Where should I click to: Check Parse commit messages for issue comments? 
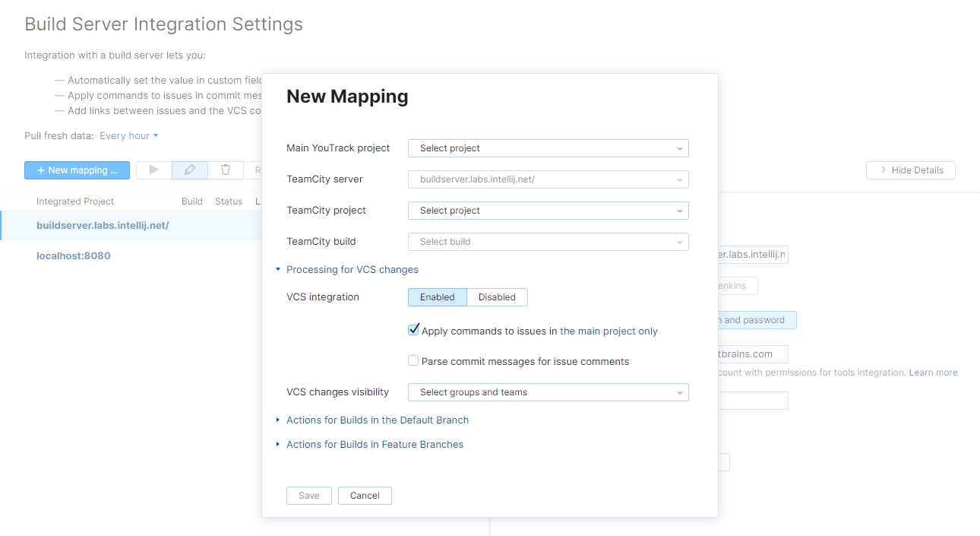coord(413,361)
